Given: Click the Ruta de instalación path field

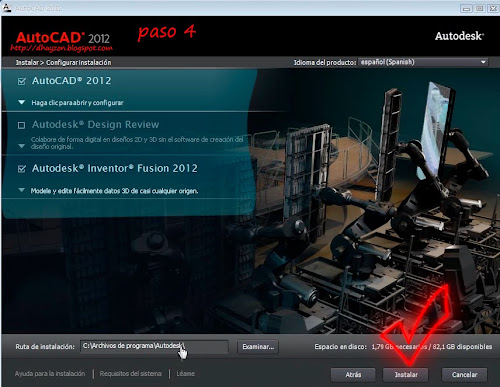Looking at the screenshot, I should click(154, 346).
